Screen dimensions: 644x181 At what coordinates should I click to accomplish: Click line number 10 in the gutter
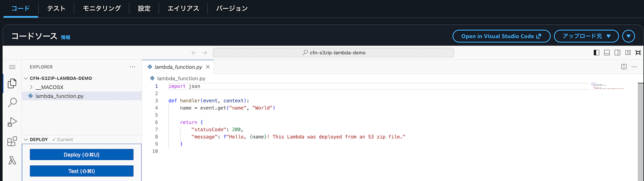tap(155, 151)
